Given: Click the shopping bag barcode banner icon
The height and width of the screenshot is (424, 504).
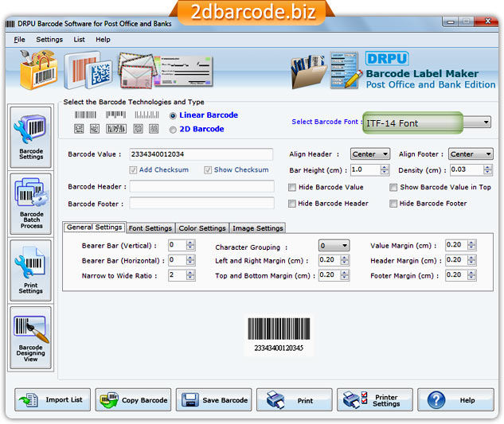Looking at the screenshot, I should [x=38, y=70].
